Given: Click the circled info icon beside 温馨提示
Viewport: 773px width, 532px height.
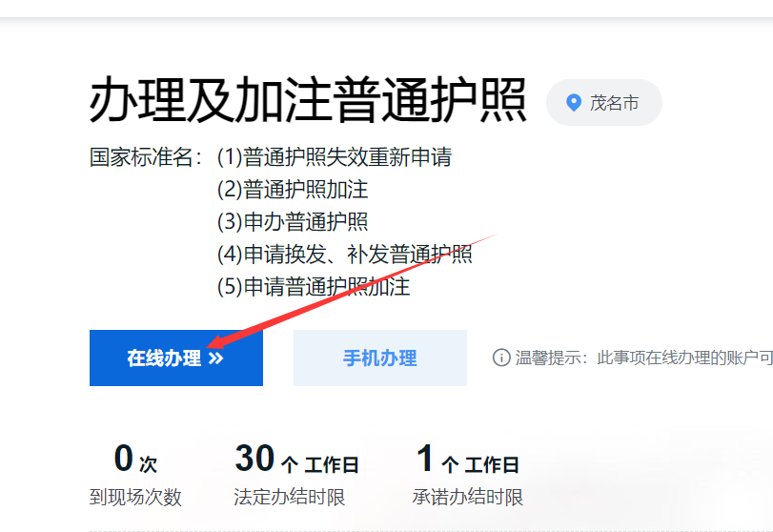Looking at the screenshot, I should (501, 358).
